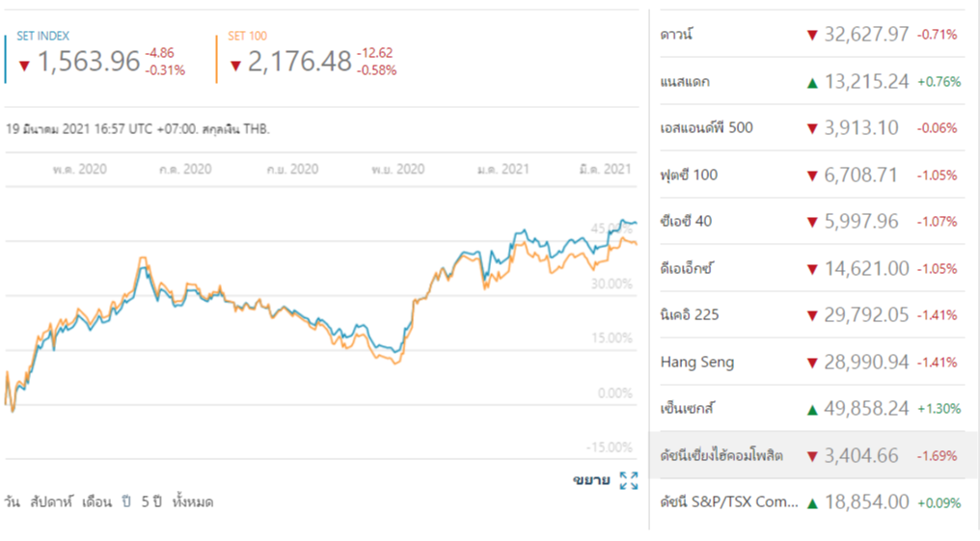Image resolution: width=980 pixels, height=541 pixels.
Task: Click the blue SET INDEX color bar
Action: click(6, 58)
